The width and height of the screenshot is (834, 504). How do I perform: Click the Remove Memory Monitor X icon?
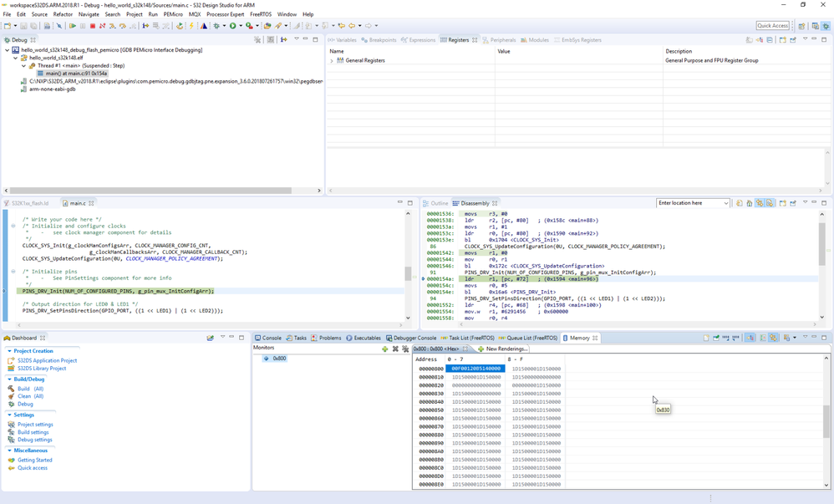[395, 349]
